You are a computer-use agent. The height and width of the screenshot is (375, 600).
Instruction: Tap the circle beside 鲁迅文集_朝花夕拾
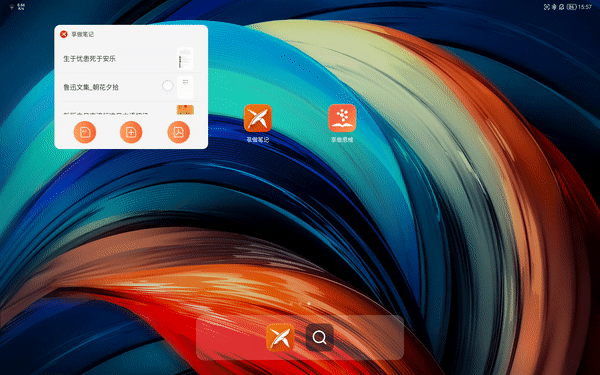coord(167,86)
